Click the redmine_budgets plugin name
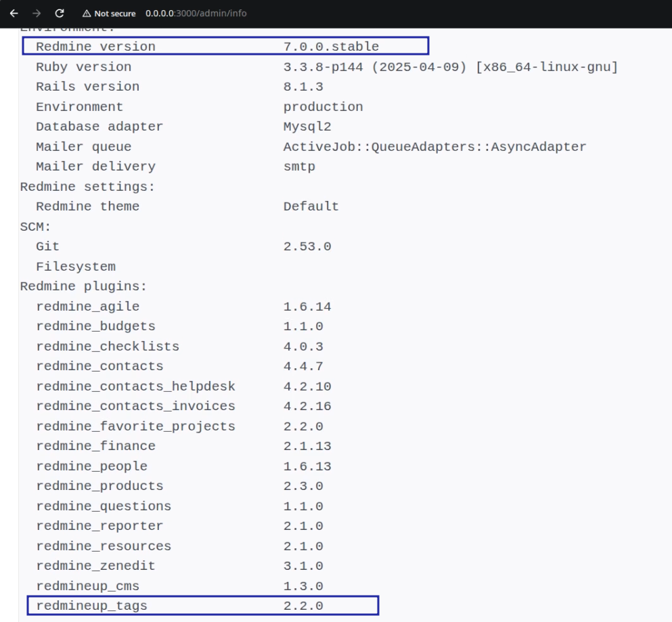This screenshot has height=622, width=672. 95,326
